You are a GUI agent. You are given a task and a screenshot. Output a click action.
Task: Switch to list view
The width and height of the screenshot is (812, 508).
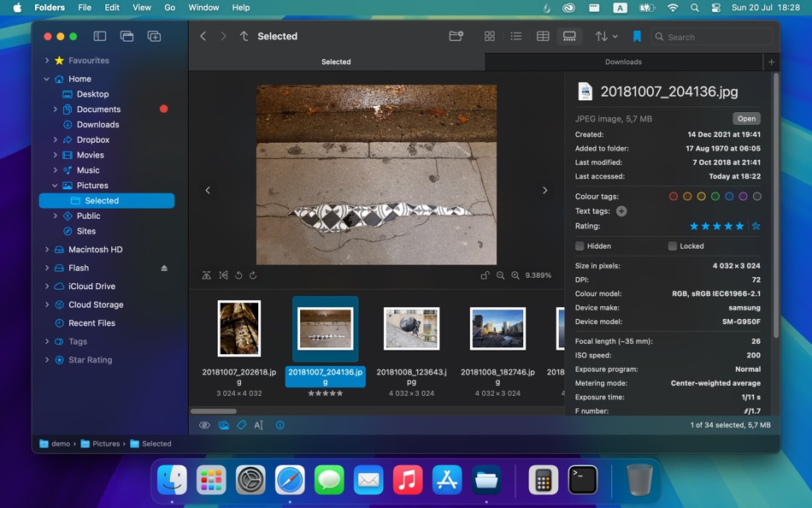click(516, 36)
